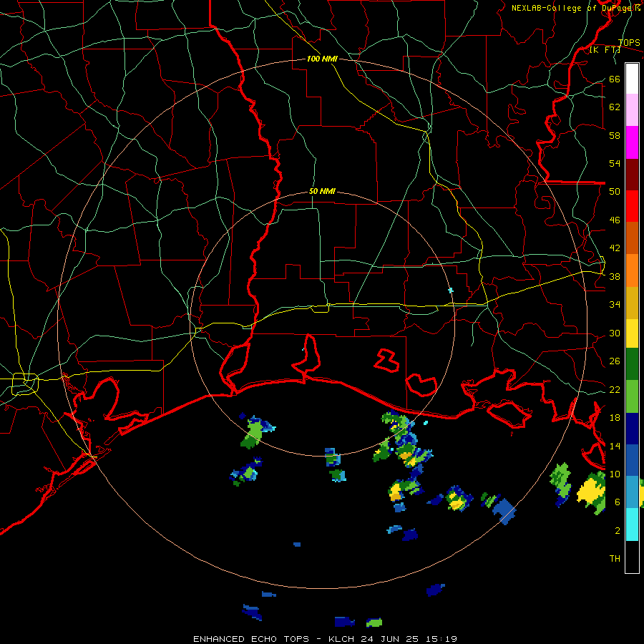Click the 2 legend value
Viewport: 644px width, 644px height.
(x=618, y=530)
